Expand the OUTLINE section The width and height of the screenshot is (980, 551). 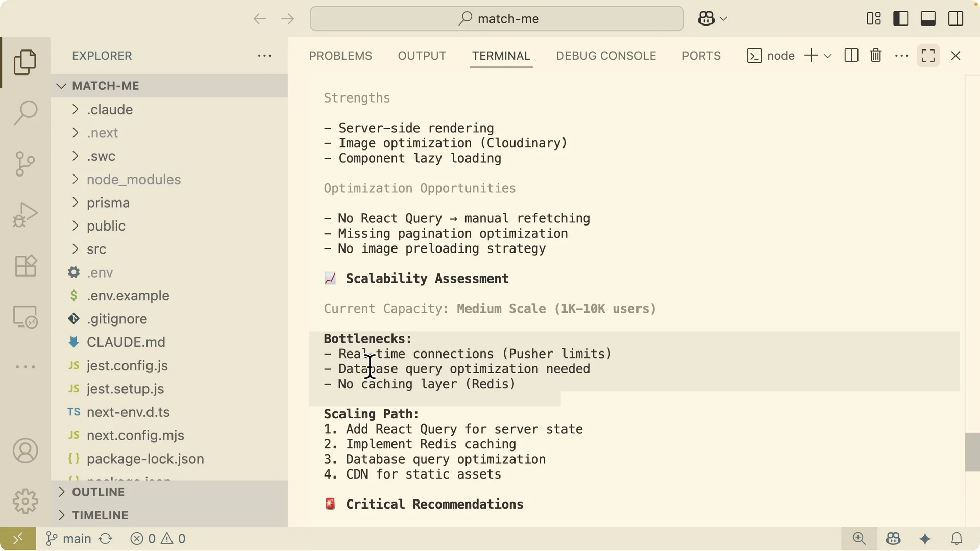169,492
